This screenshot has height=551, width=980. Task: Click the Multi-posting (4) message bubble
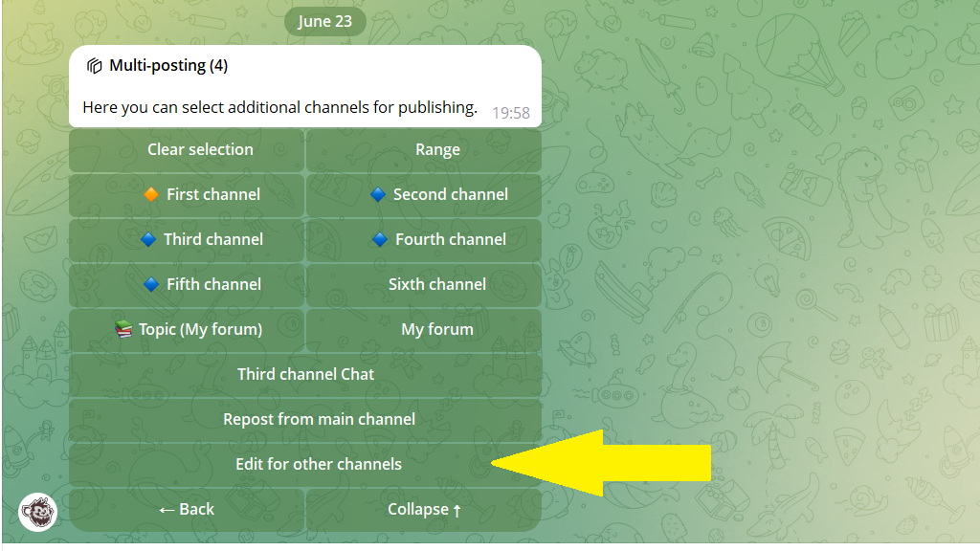point(305,86)
